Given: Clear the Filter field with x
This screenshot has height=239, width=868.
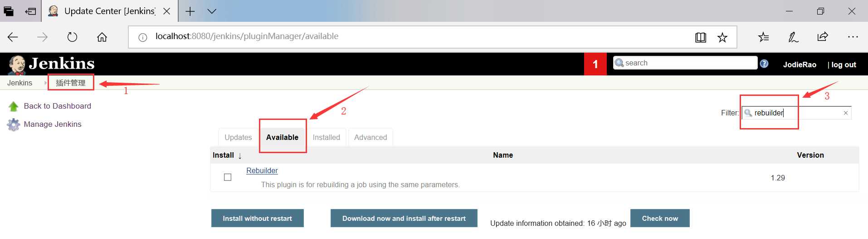Looking at the screenshot, I should tap(845, 113).
